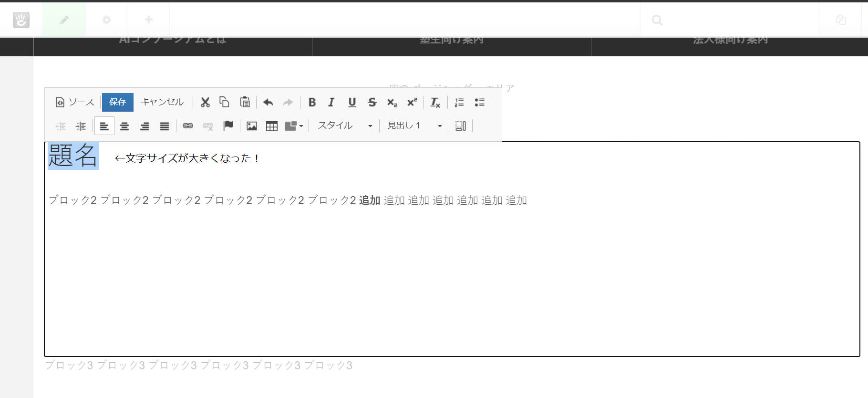
Task: Click the decrease indent icon
Action: (x=61, y=126)
